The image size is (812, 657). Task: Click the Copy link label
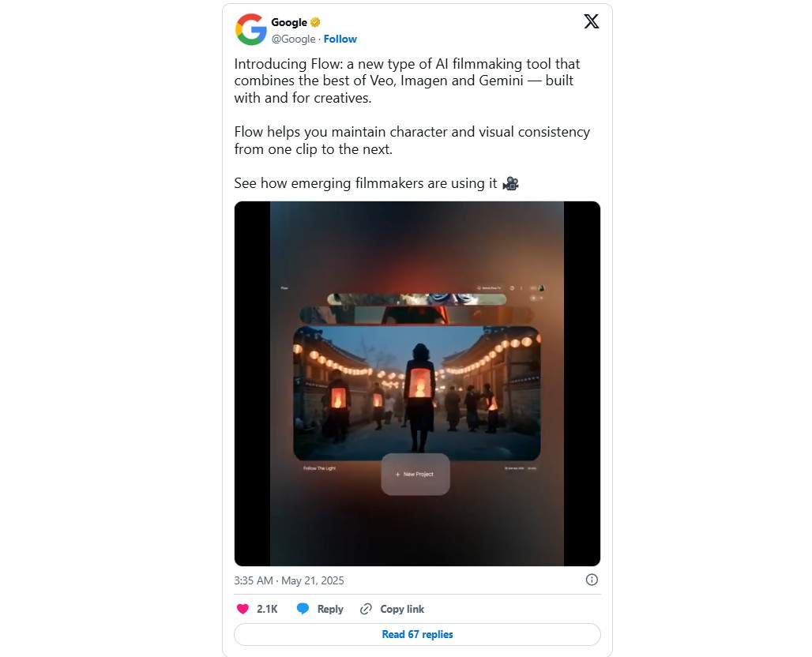(x=402, y=609)
